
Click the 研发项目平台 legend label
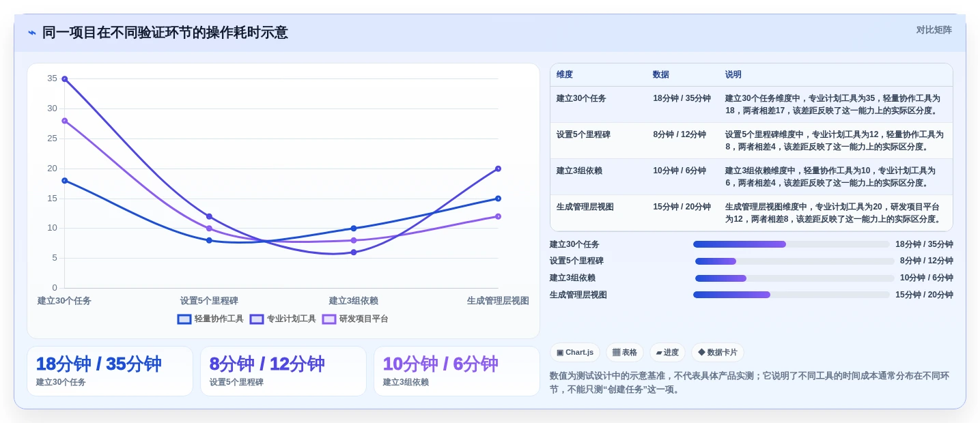(x=363, y=319)
